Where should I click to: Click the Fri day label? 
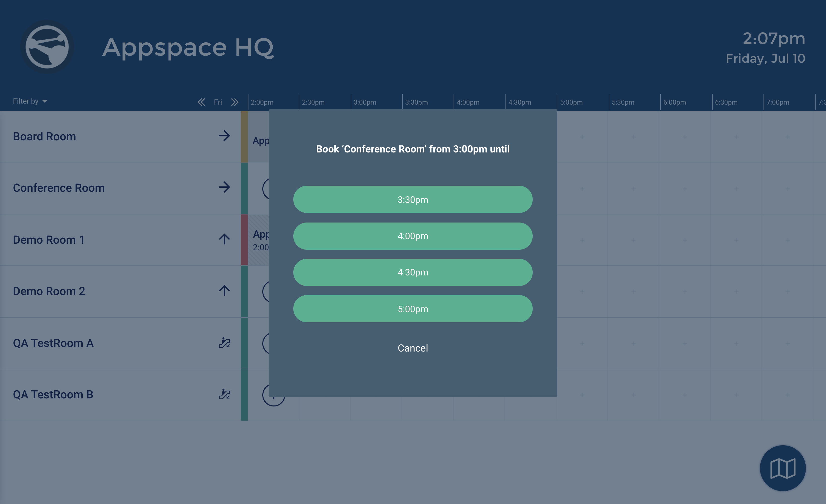[218, 102]
